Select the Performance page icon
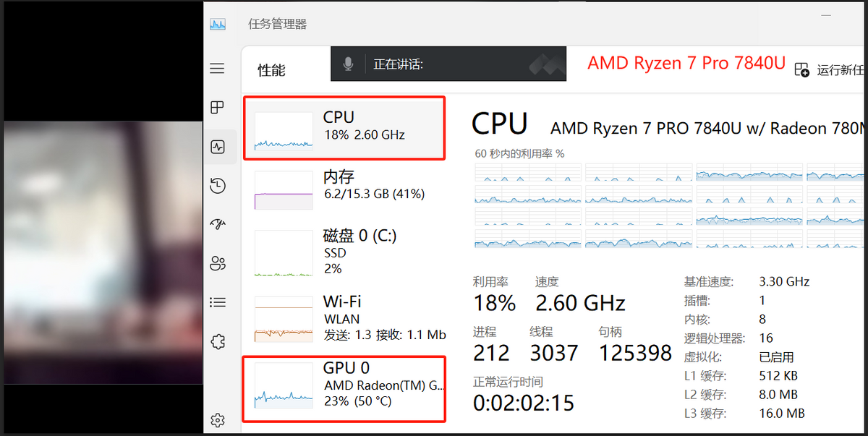The width and height of the screenshot is (868, 436). pos(218,148)
